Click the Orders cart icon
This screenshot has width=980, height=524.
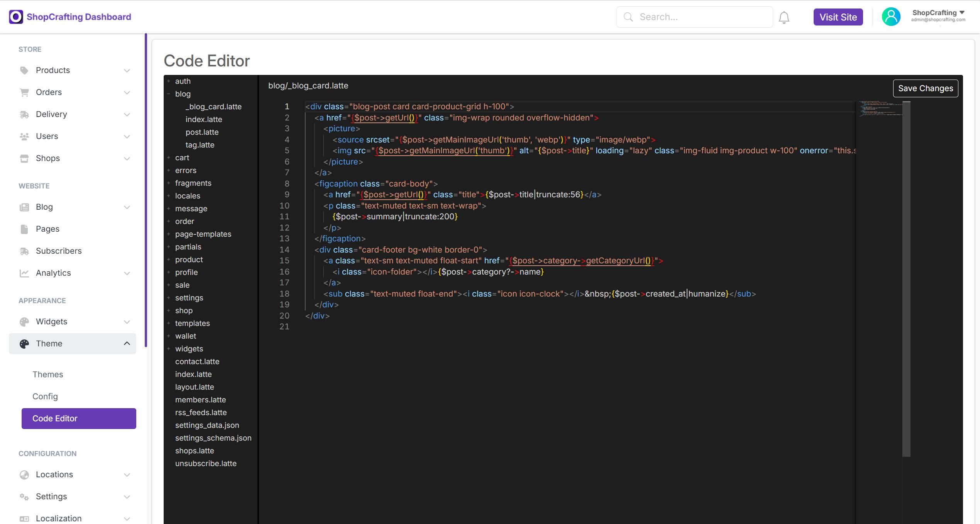pos(24,92)
